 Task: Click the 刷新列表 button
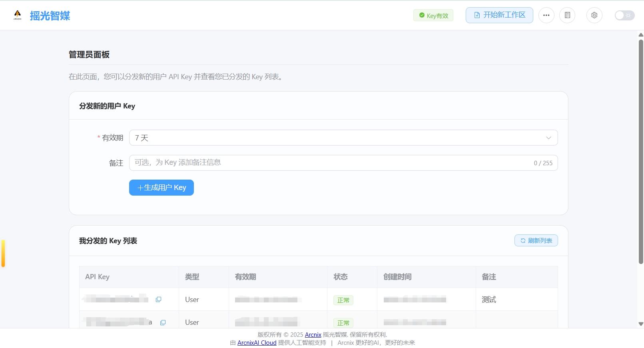coord(536,240)
